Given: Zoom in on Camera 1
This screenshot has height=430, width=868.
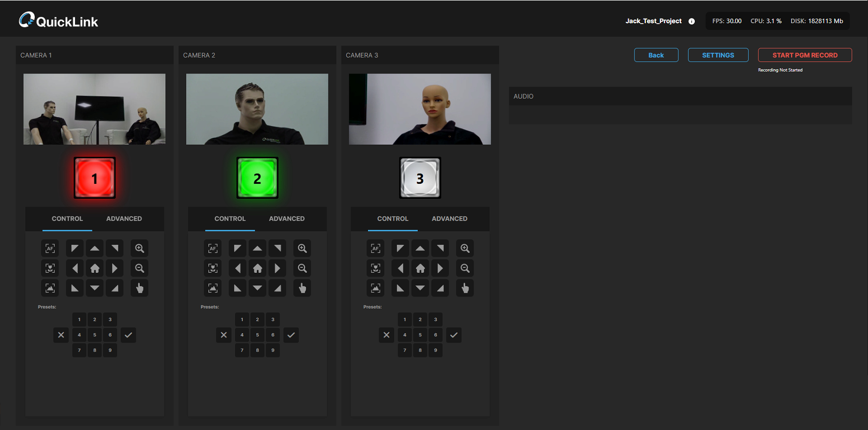Looking at the screenshot, I should tap(139, 249).
